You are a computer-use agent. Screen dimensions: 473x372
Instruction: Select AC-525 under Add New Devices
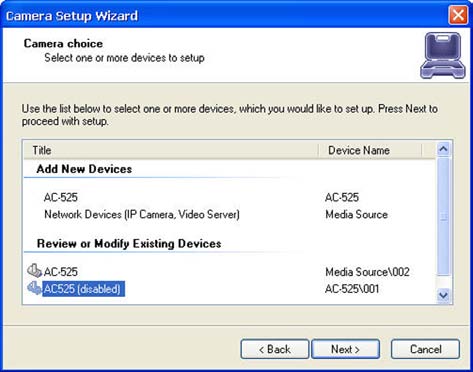pos(61,197)
